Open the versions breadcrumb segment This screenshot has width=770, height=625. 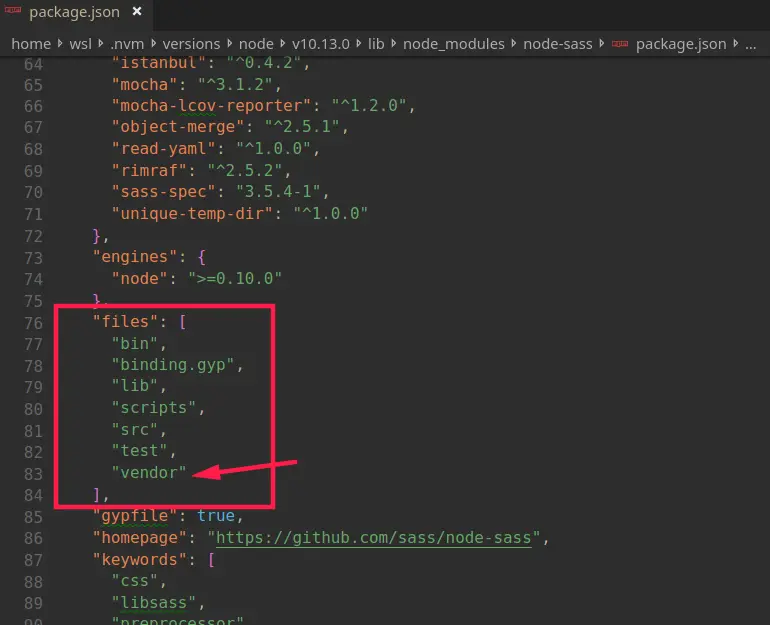[192, 44]
